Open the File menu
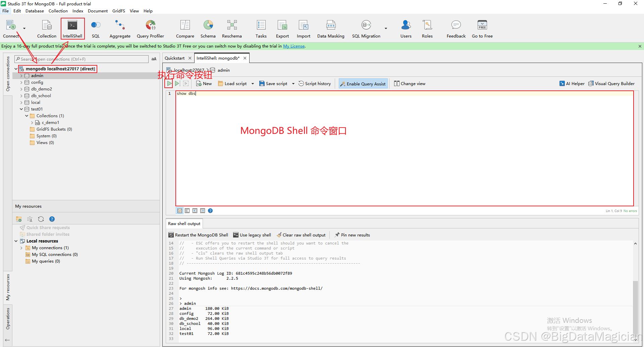Image resolution: width=644 pixels, height=347 pixels. 6,11
